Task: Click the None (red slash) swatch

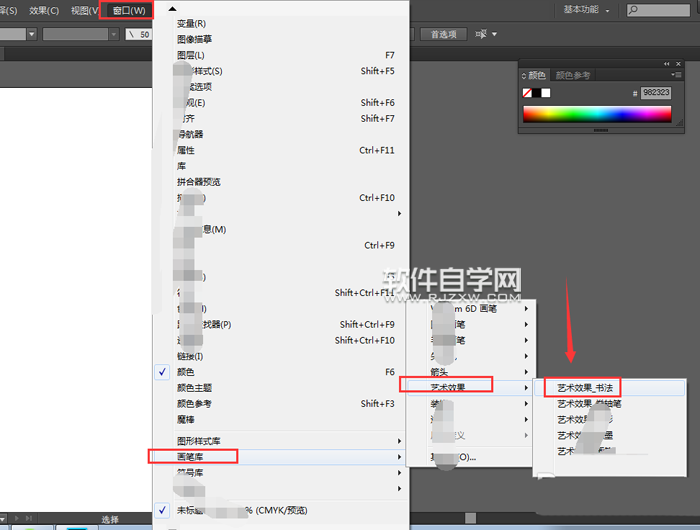Action: point(527,93)
